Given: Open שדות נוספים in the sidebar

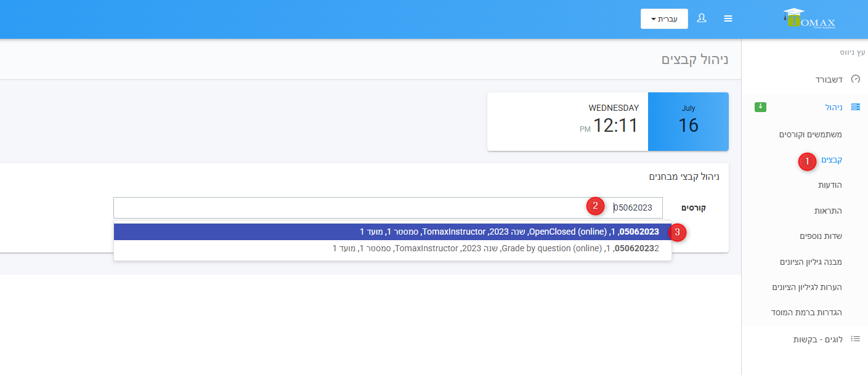Looking at the screenshot, I should pyautogui.click(x=821, y=236).
